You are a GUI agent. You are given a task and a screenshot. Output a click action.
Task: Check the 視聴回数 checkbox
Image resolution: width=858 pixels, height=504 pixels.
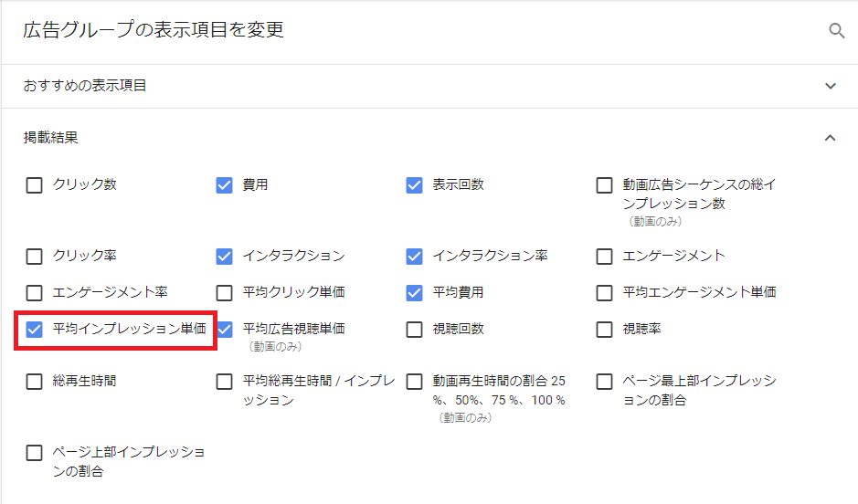415,330
